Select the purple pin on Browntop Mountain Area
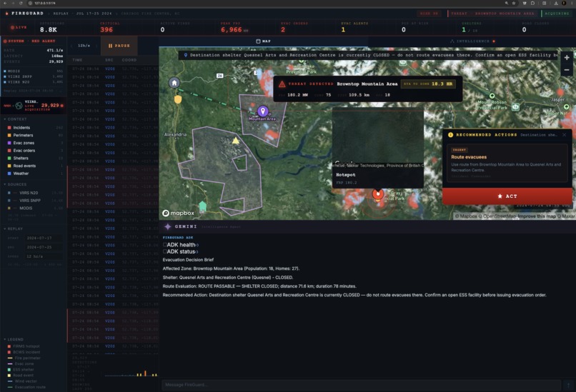 263,111
